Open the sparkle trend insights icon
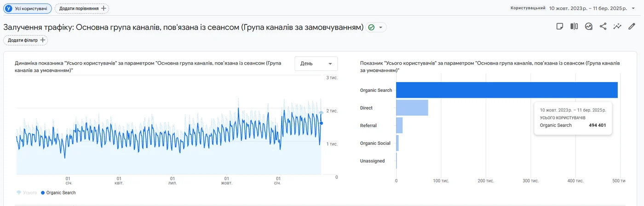The image size is (644, 206). (617, 26)
